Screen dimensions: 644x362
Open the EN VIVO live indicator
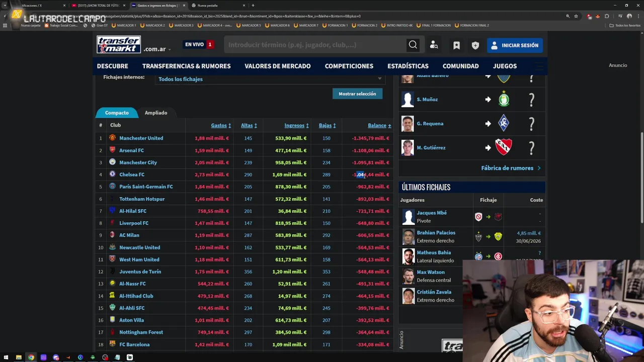[199, 45]
